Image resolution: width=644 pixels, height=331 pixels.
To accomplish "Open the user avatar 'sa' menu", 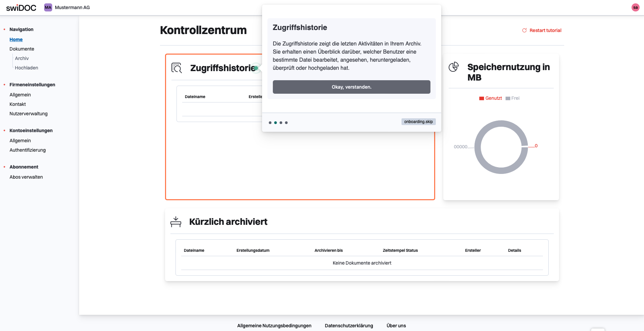I will [x=635, y=7].
